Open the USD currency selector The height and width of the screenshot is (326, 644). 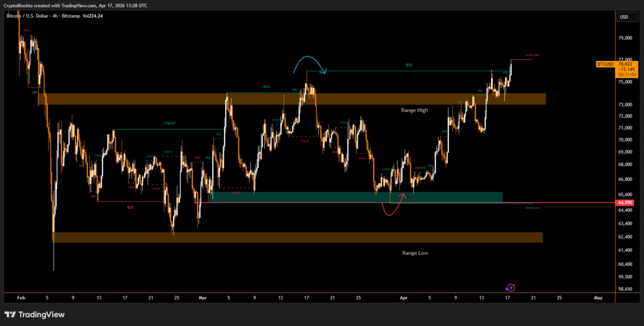coord(625,17)
